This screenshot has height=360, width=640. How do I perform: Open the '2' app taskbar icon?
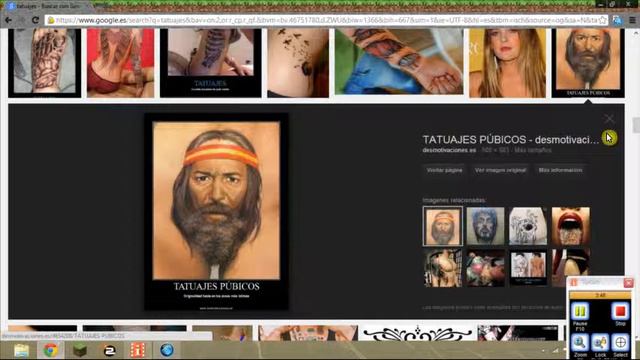pyautogui.click(x=109, y=350)
